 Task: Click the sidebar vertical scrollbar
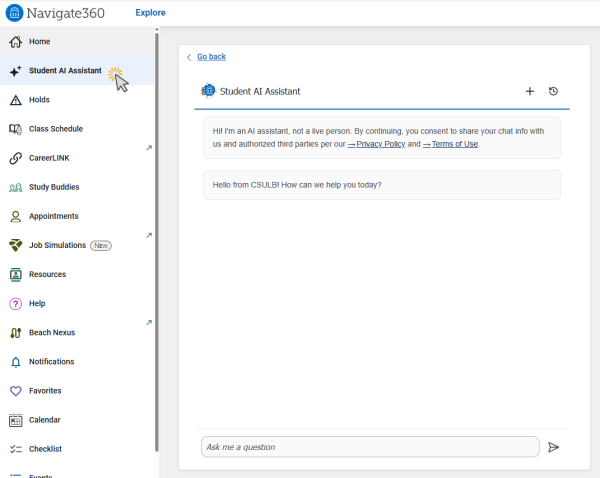pyautogui.click(x=157, y=242)
